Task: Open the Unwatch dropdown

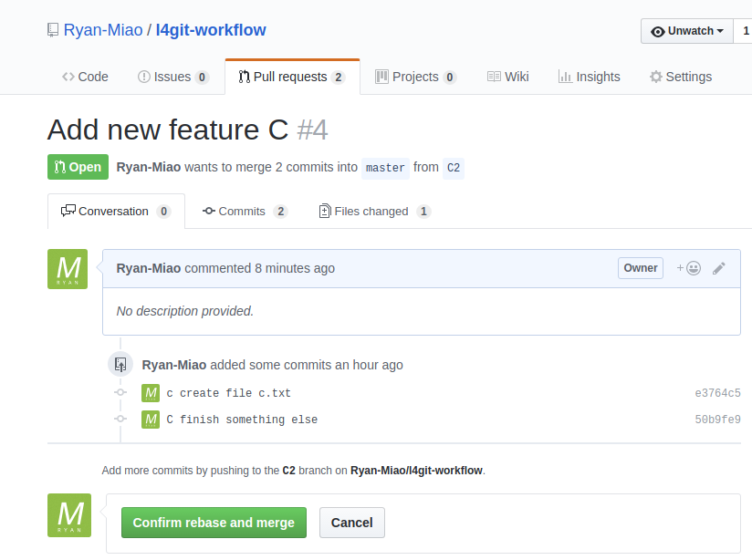Action: (686, 31)
